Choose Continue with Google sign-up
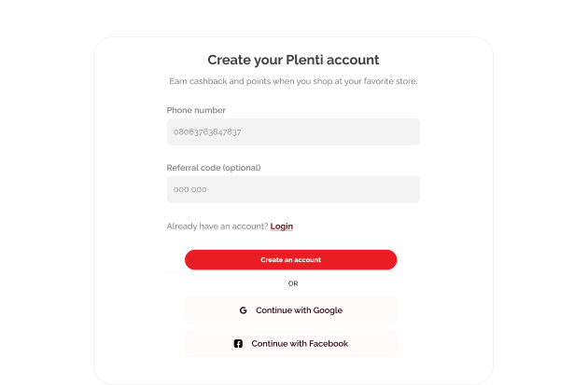 290,310
